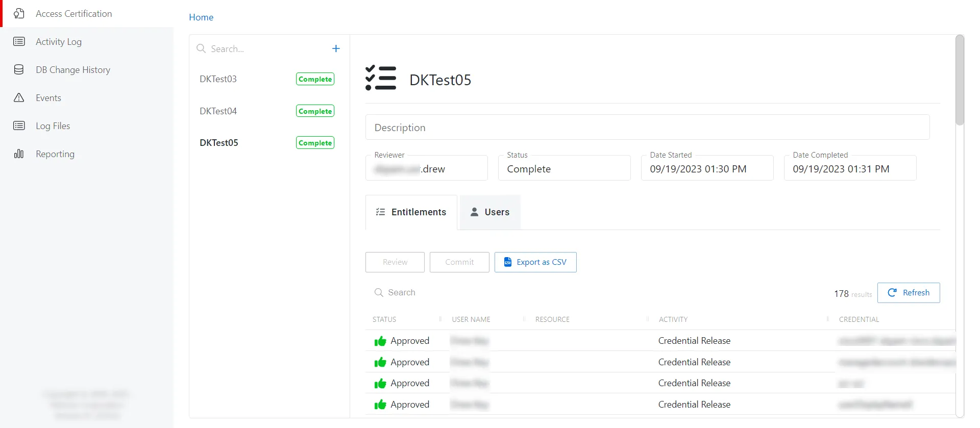Click thumbs-up icon in second Approved row
Viewport: 980px width, 428px height.
380,362
